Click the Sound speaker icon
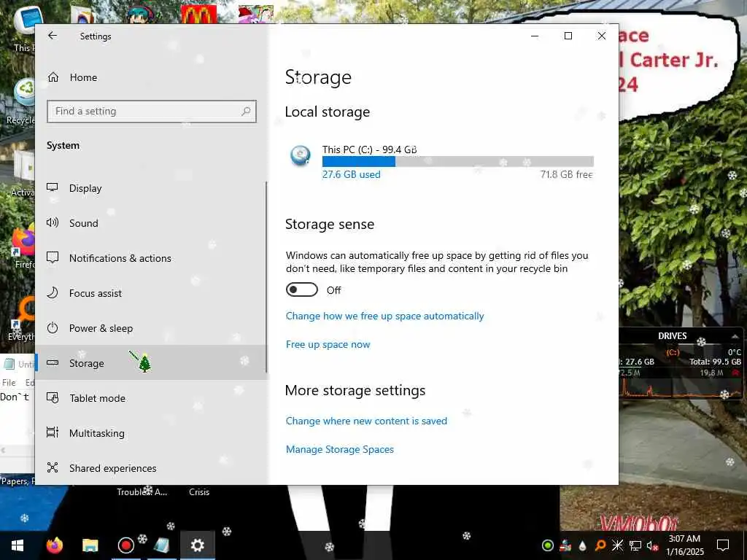Image resolution: width=747 pixels, height=560 pixels. 53,222
